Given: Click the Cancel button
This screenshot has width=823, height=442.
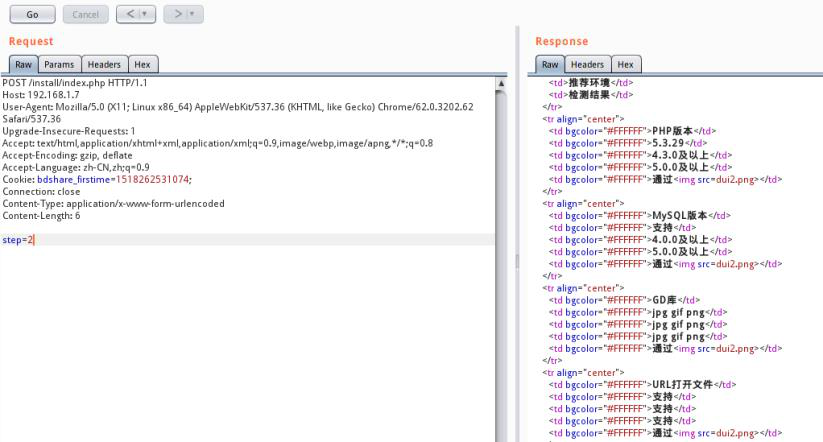Looking at the screenshot, I should tap(86, 14).
